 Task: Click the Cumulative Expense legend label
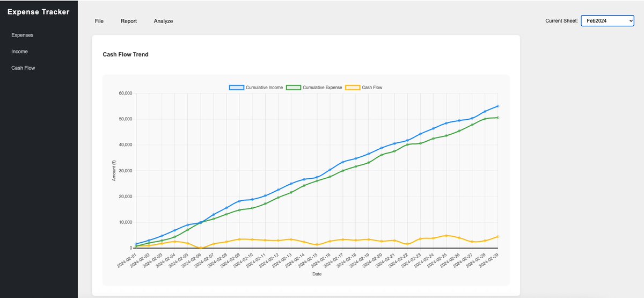coord(322,87)
